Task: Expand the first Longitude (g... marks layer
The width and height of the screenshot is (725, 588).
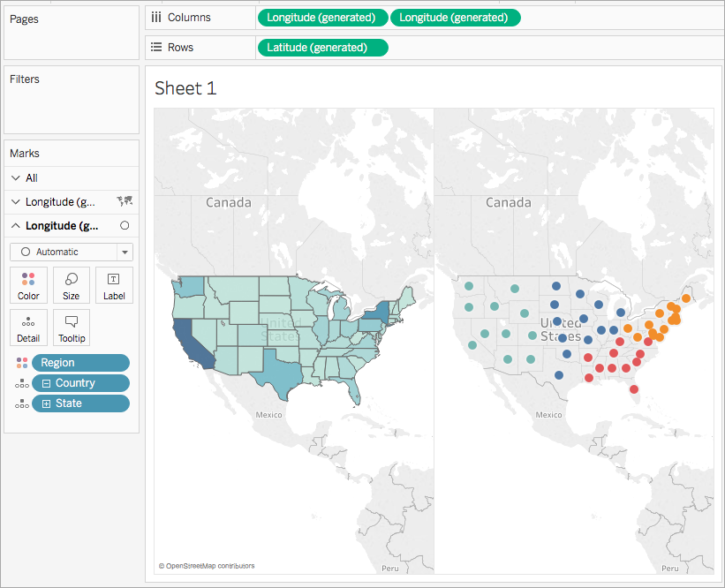Action: point(16,202)
